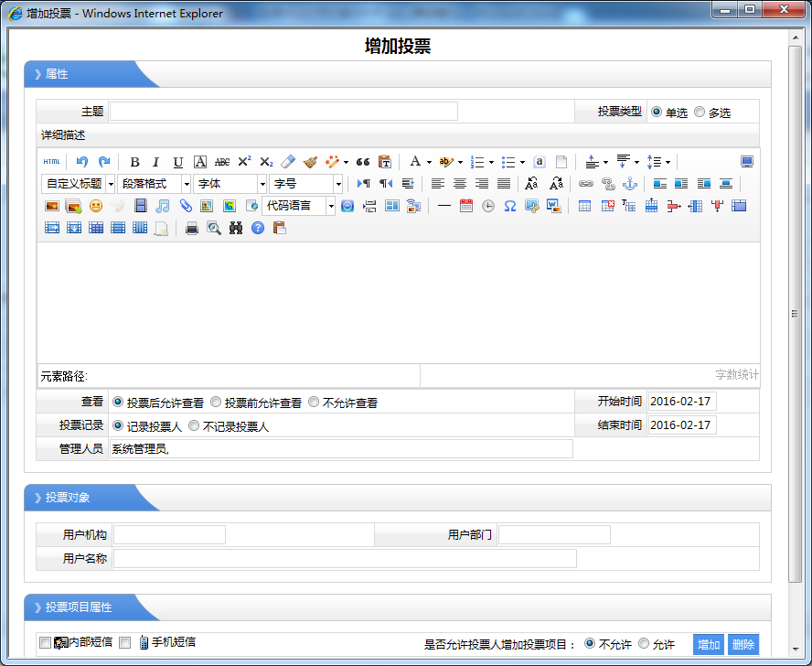Enable the 内部短信 checkbox
The image size is (812, 666).
45,643
